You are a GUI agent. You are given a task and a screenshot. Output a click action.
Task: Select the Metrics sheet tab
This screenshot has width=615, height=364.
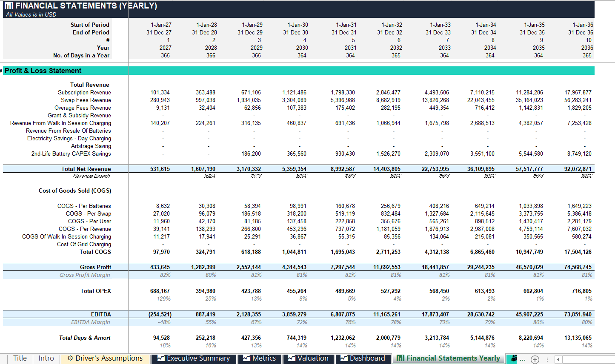[x=260, y=358]
